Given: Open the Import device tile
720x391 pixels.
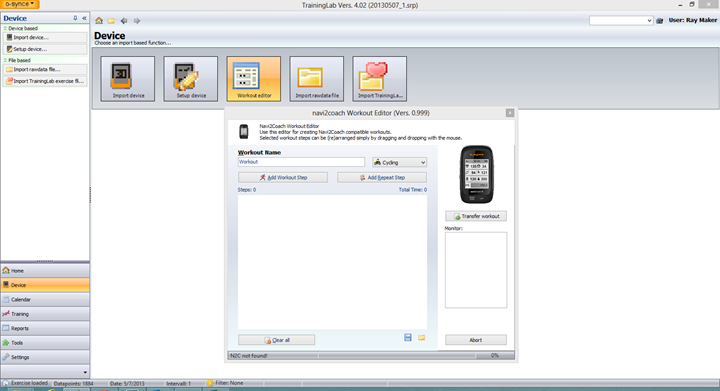Looking at the screenshot, I should point(128,79).
